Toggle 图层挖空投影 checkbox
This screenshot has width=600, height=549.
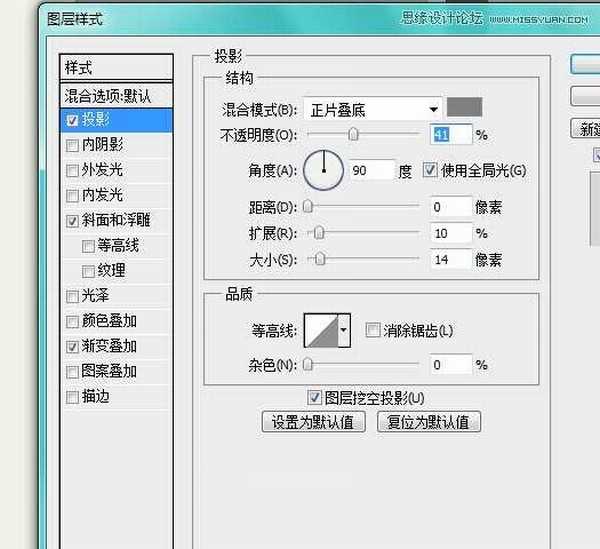click(315, 397)
